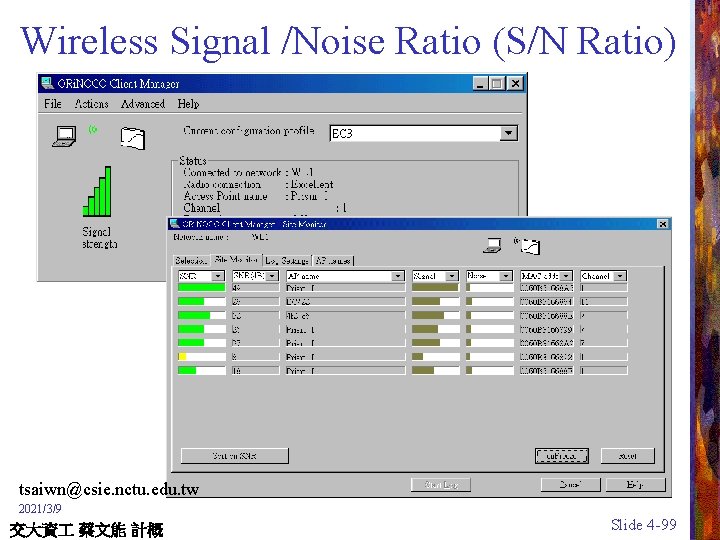Image resolution: width=720 pixels, height=540 pixels.
Task: Open the SNR(dB) column selector dropdown
Action: pyautogui.click(x=272, y=276)
